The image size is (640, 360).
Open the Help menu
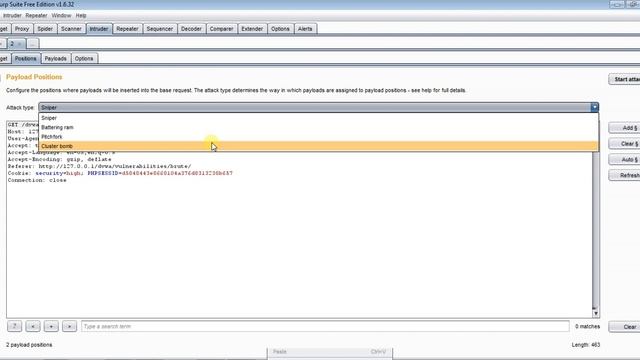[x=81, y=16]
